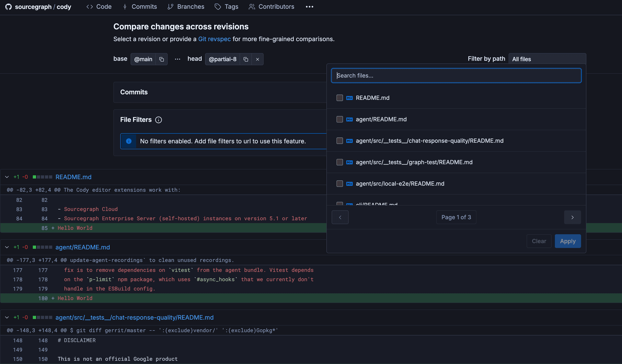The height and width of the screenshot is (364, 622).
Task: Collapse the agent/README.md diff section
Action: pyautogui.click(x=7, y=247)
